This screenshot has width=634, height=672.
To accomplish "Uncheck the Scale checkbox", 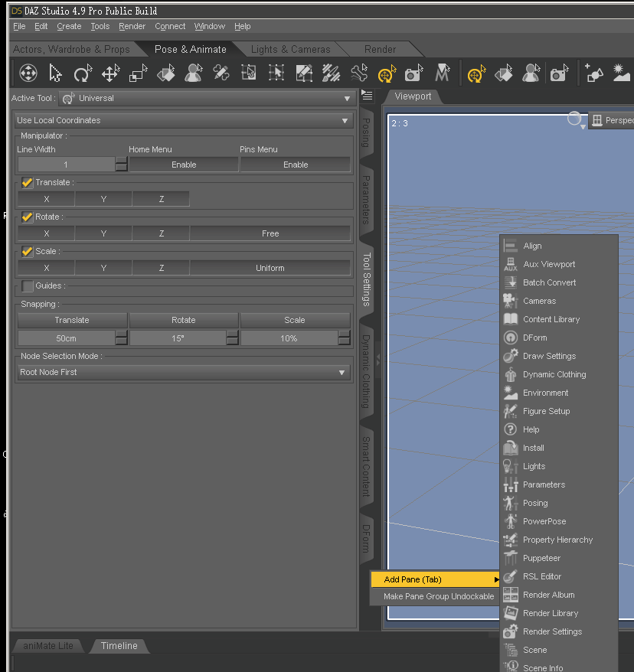I will coord(27,251).
